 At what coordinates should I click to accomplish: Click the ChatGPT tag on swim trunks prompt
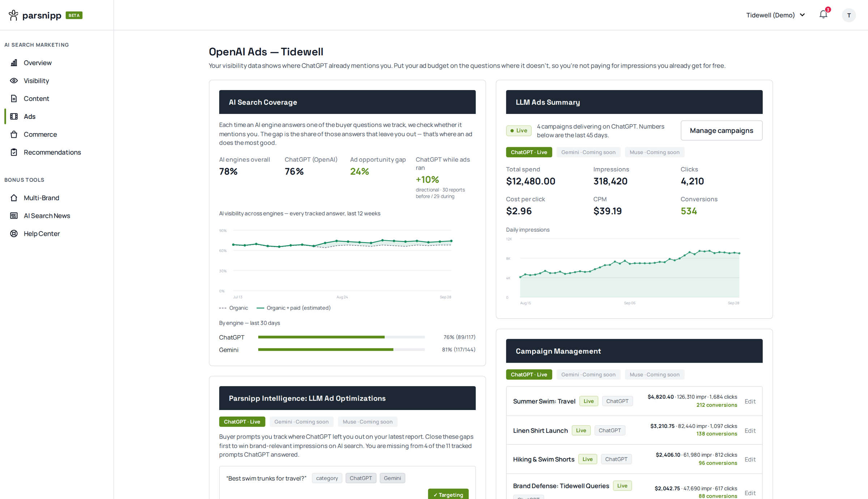[361, 478]
